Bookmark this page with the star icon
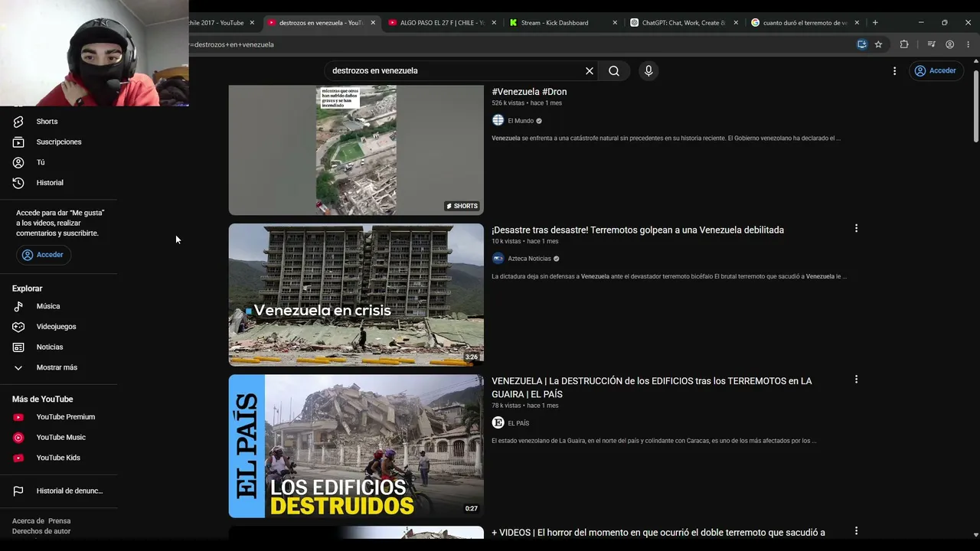Image resolution: width=980 pixels, height=551 pixels. point(878,44)
